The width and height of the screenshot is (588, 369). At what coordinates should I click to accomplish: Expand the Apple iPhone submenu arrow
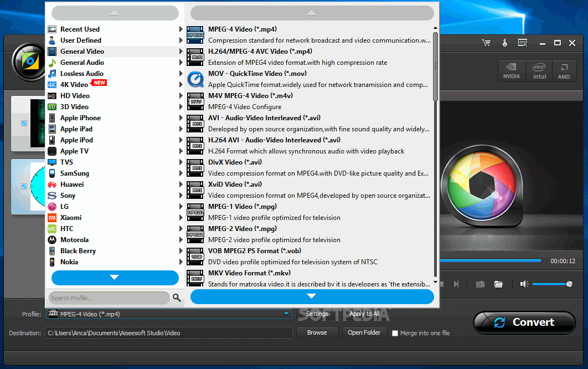tap(180, 117)
